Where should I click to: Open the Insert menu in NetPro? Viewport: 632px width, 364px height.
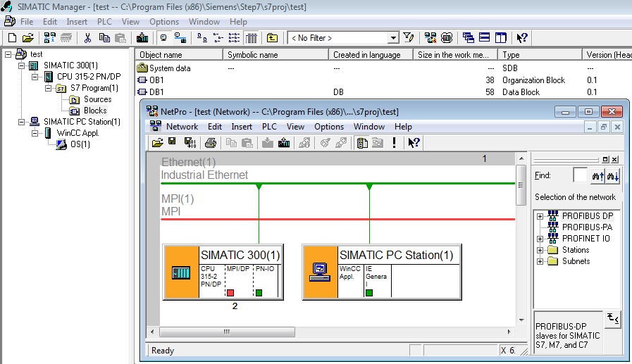(242, 127)
